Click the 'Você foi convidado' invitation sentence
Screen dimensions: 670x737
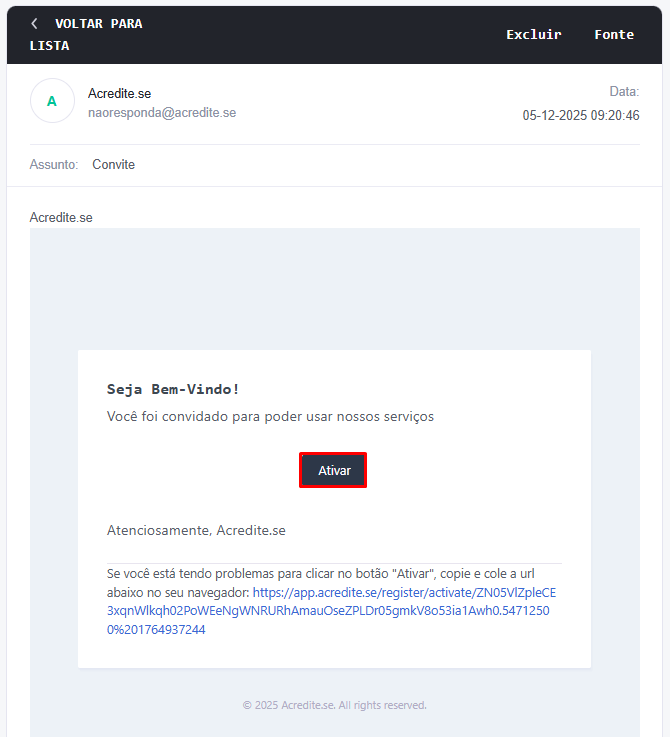[270, 416]
